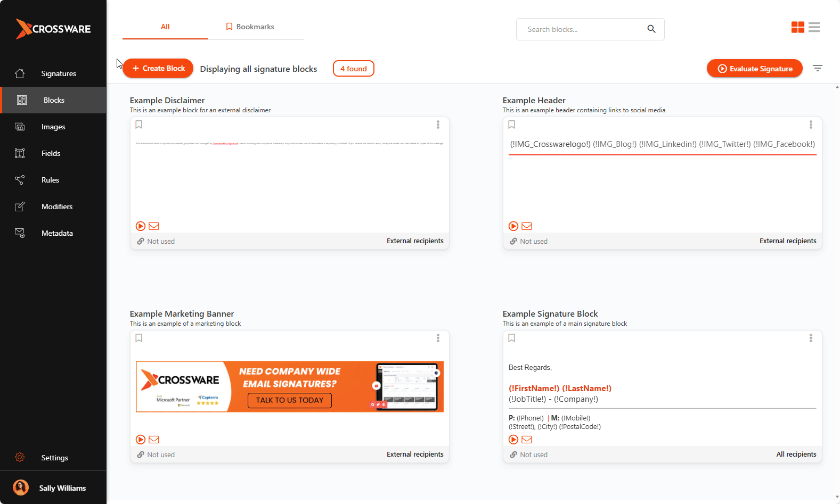Switch to grid view layout

(797, 27)
